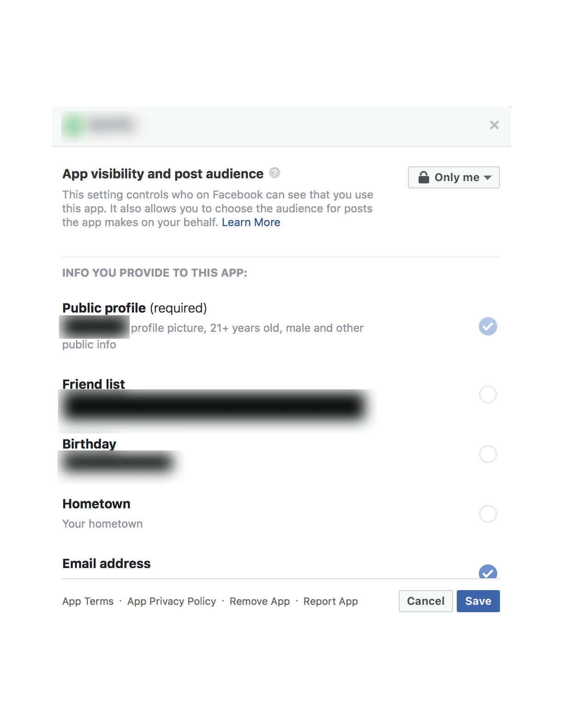Viewport: 563px width, 728px height.
Task: Open App Terms link
Action: (88, 601)
